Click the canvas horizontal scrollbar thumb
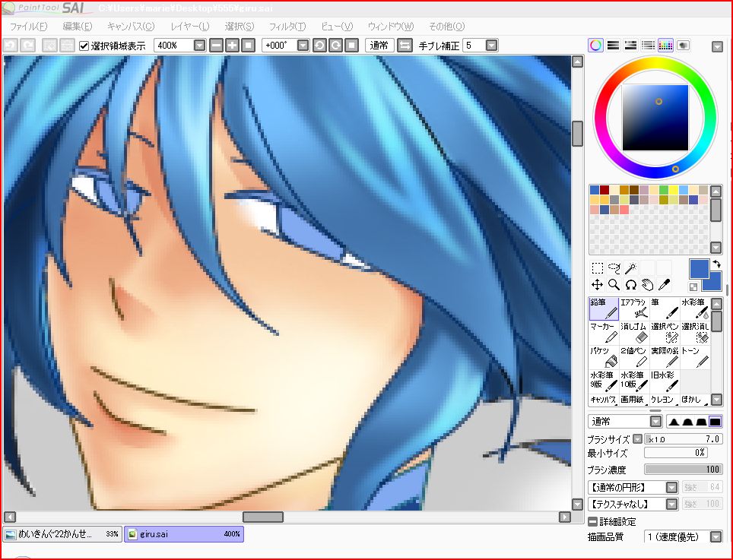Viewport: 733px width, 560px height. pyautogui.click(x=263, y=517)
